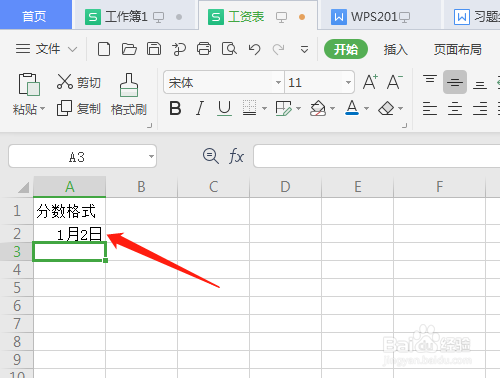Align text left
Viewport: 500px width, 378px height.
[430, 109]
